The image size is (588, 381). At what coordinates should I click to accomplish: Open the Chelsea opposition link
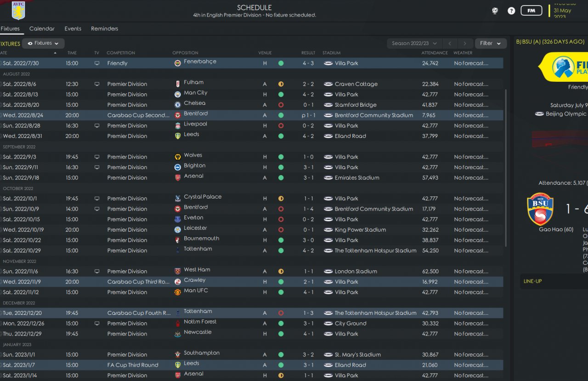pyautogui.click(x=194, y=103)
